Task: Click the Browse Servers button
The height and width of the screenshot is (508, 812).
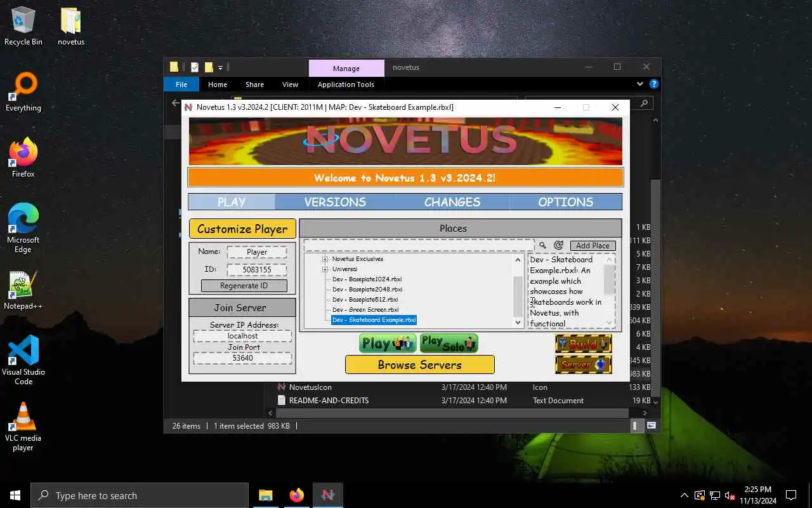Action: [x=419, y=364]
